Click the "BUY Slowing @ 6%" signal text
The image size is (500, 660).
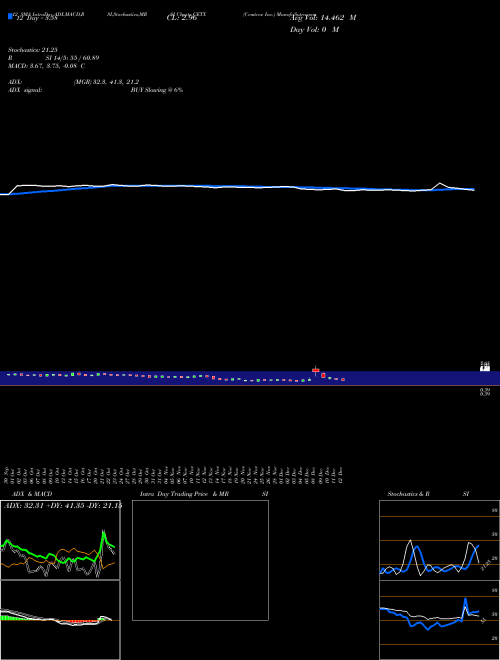(x=157, y=90)
